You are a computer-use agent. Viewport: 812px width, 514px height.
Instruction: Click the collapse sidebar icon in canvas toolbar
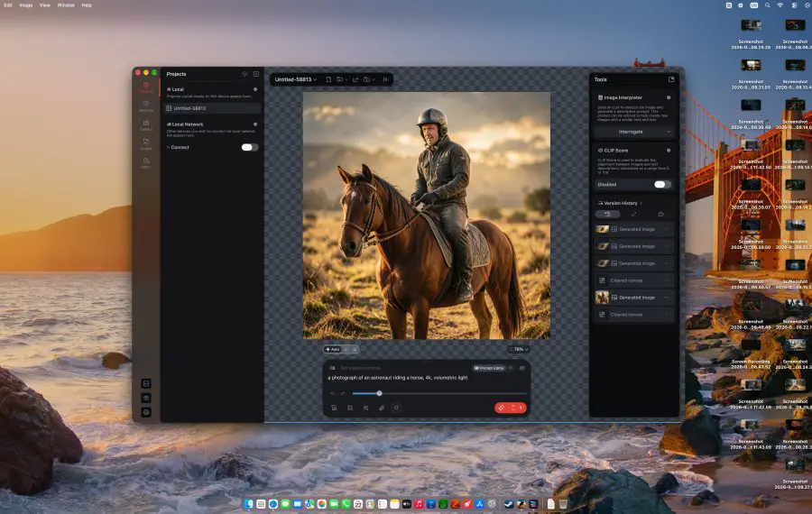[386, 79]
